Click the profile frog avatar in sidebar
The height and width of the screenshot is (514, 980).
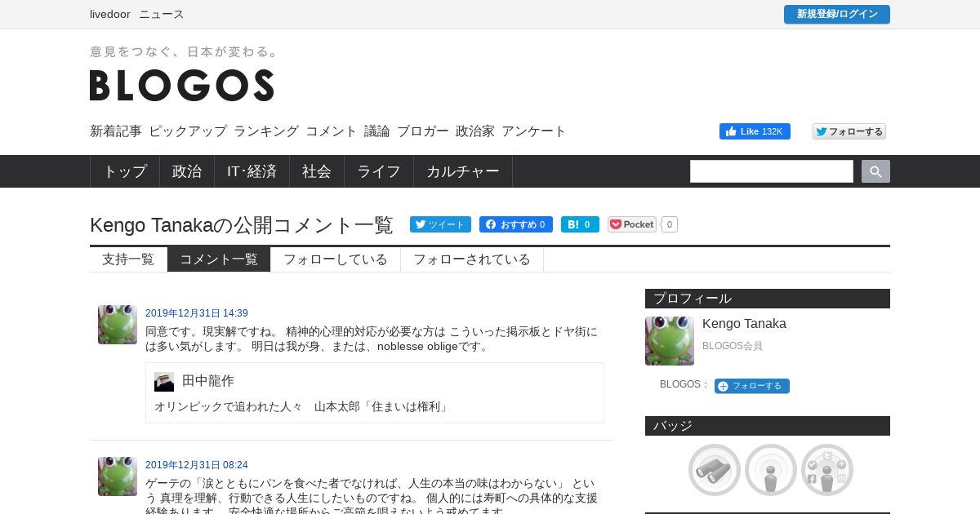click(670, 341)
